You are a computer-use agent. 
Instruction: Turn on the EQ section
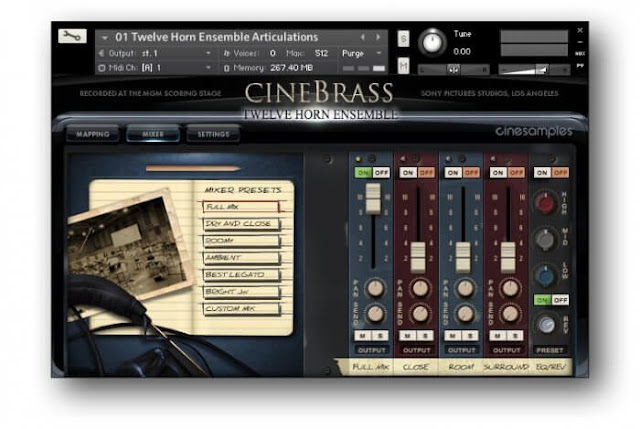(x=542, y=173)
